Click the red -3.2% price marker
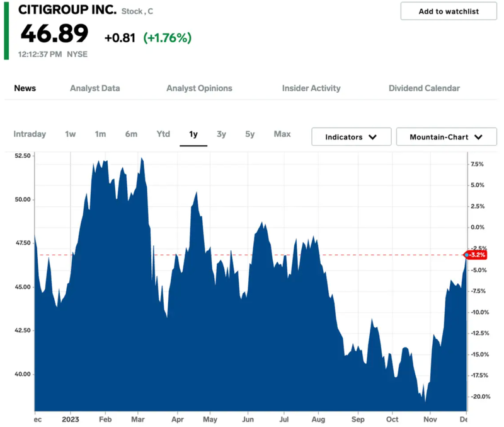 pos(477,255)
